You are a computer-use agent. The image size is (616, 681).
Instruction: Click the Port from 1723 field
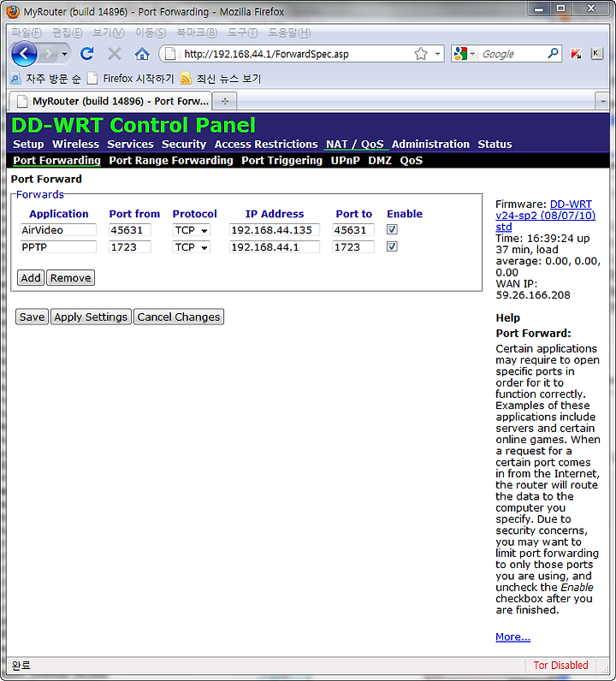point(129,247)
